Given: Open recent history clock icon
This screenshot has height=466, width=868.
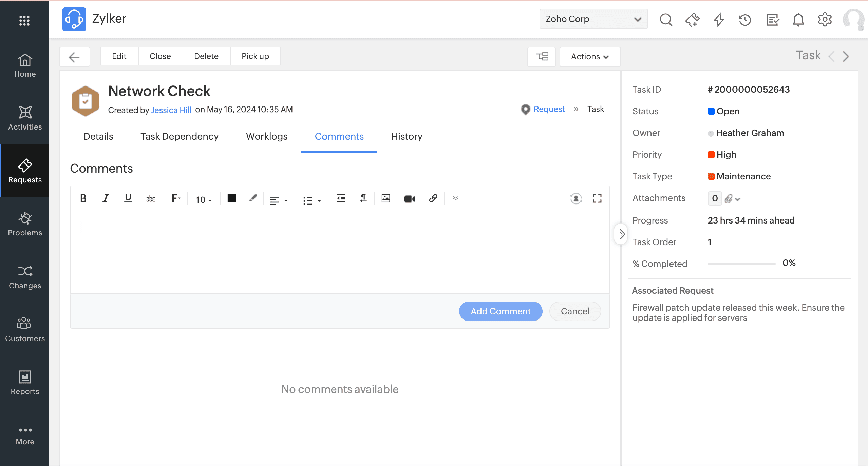Looking at the screenshot, I should pos(745,20).
